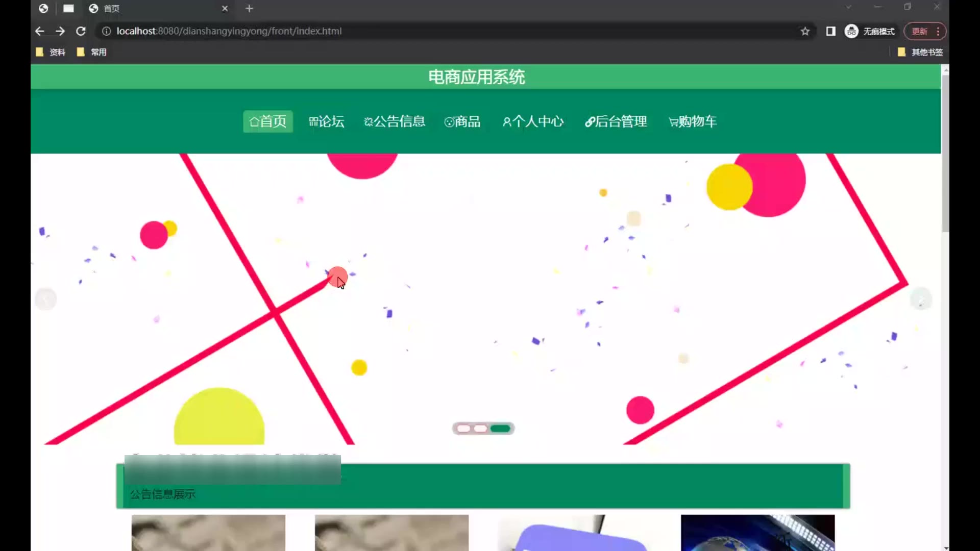The image size is (980, 551).
Task: Go to previous carousel slide
Action: tap(46, 299)
